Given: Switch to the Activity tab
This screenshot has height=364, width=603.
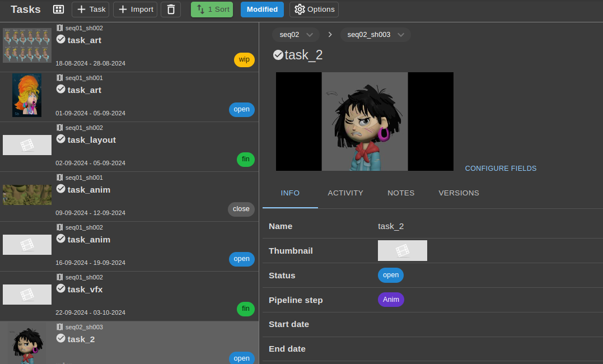Looking at the screenshot, I should pyautogui.click(x=345, y=193).
